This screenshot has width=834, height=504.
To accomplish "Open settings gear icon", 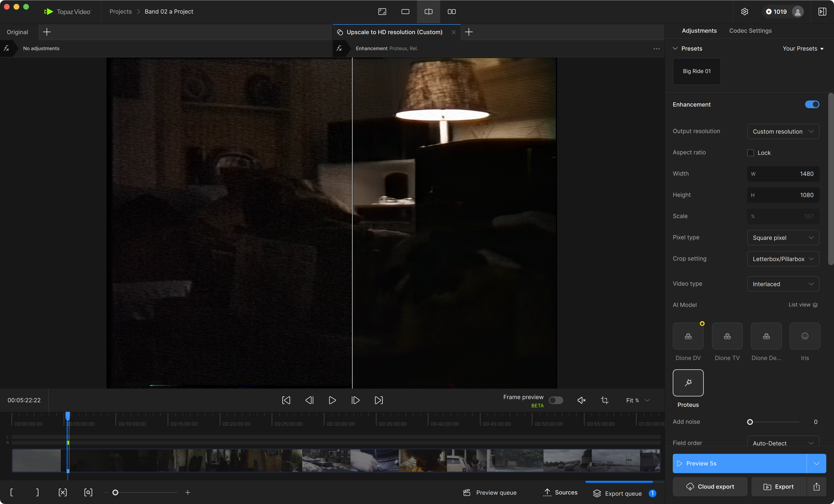I will pyautogui.click(x=744, y=12).
